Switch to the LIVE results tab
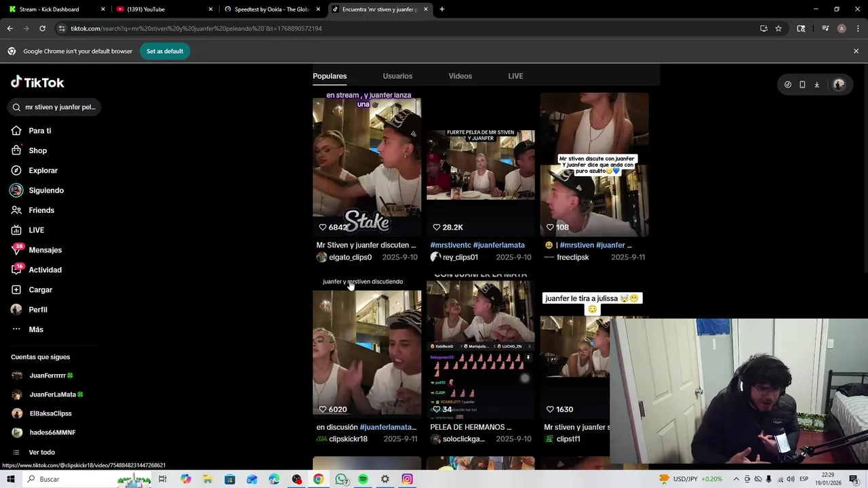 point(515,76)
